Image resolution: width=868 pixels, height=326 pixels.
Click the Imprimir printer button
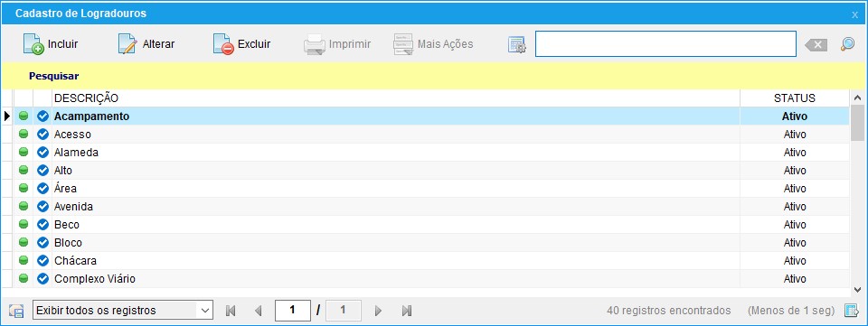coord(336,44)
